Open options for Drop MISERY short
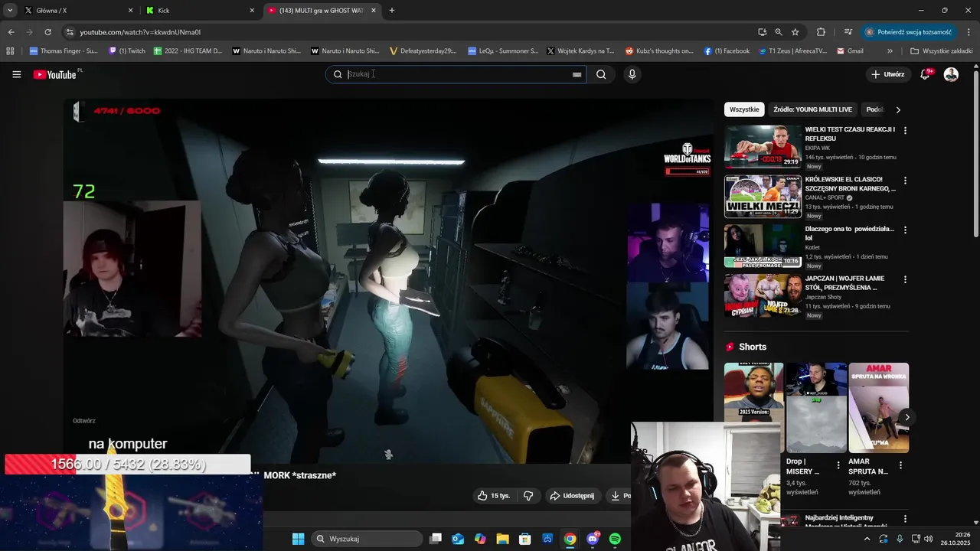The height and width of the screenshot is (551, 980). click(x=838, y=465)
